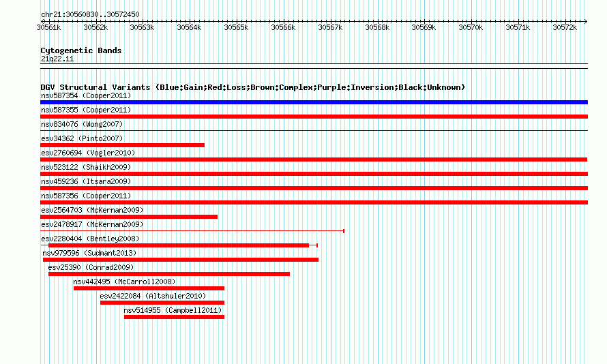Screen dimensions: 607x364
Task: Click the 30561k ruler tick label
Action: pos(49,27)
